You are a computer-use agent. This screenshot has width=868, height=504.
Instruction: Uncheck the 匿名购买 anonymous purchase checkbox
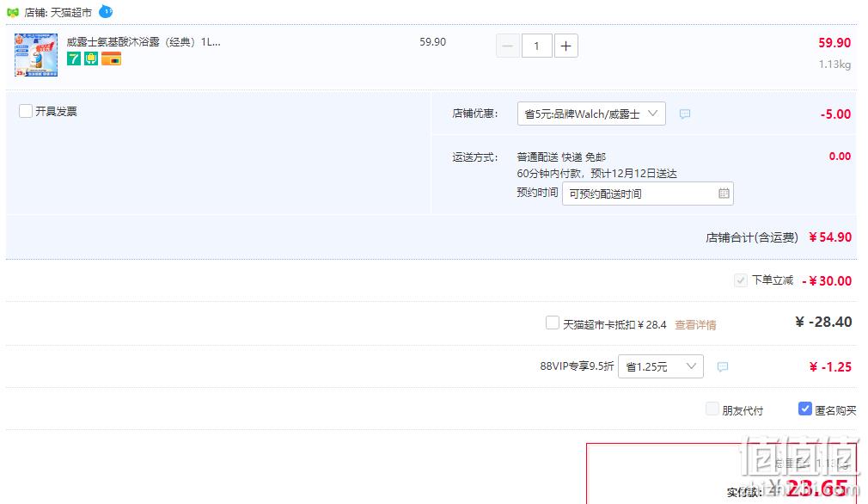(x=805, y=409)
